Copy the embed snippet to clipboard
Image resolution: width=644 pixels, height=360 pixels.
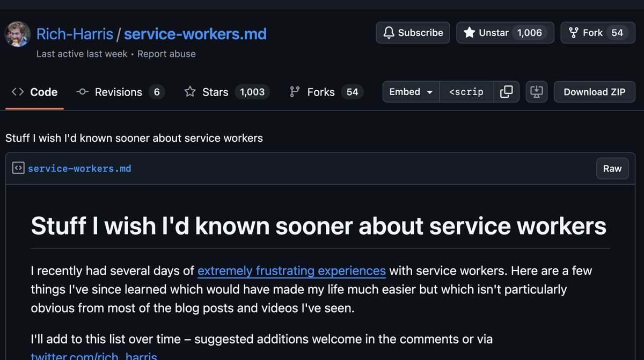506,92
